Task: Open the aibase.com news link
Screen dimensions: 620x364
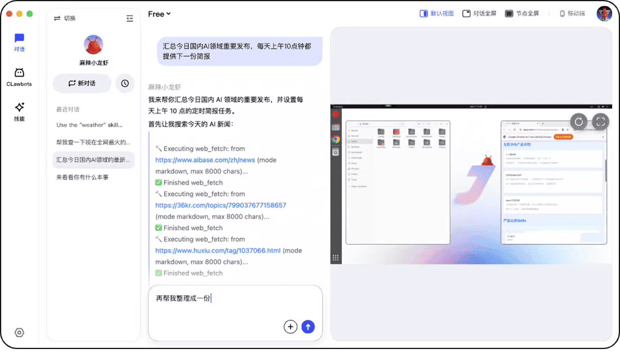Action: (205, 160)
